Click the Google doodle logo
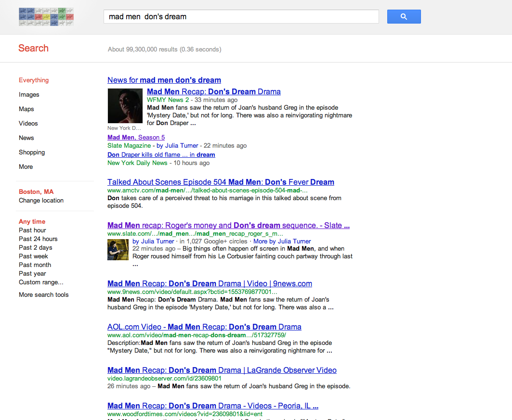 (x=46, y=17)
